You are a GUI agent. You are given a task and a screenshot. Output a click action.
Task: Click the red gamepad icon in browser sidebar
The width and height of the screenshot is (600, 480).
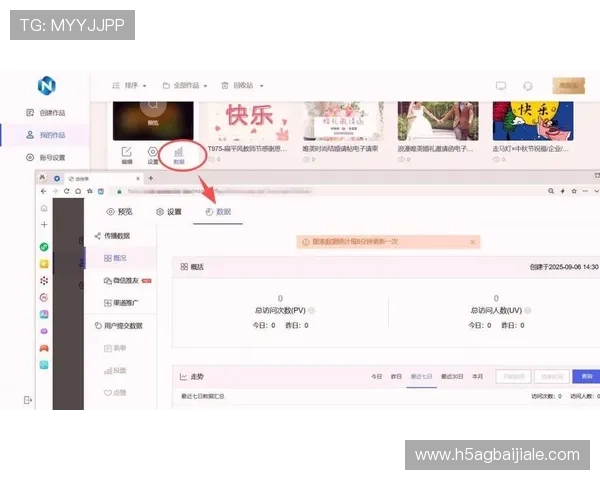pyautogui.click(x=44, y=348)
